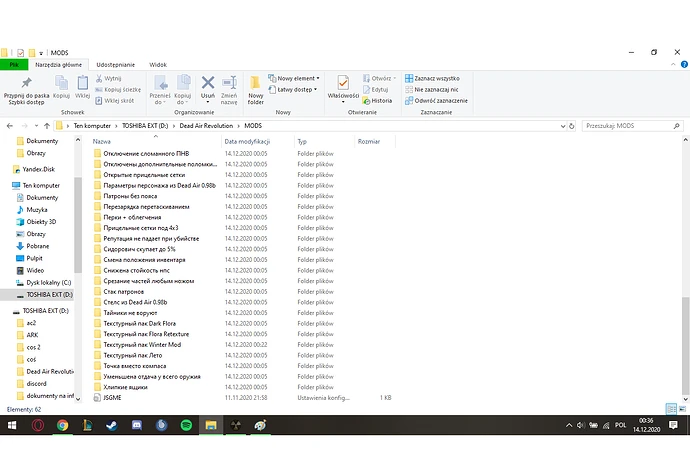
Task: Click the Wytnij scissors command
Action: coord(109,78)
